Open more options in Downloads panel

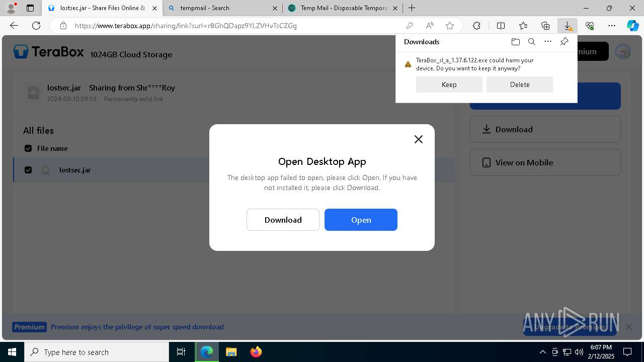pyautogui.click(x=548, y=42)
